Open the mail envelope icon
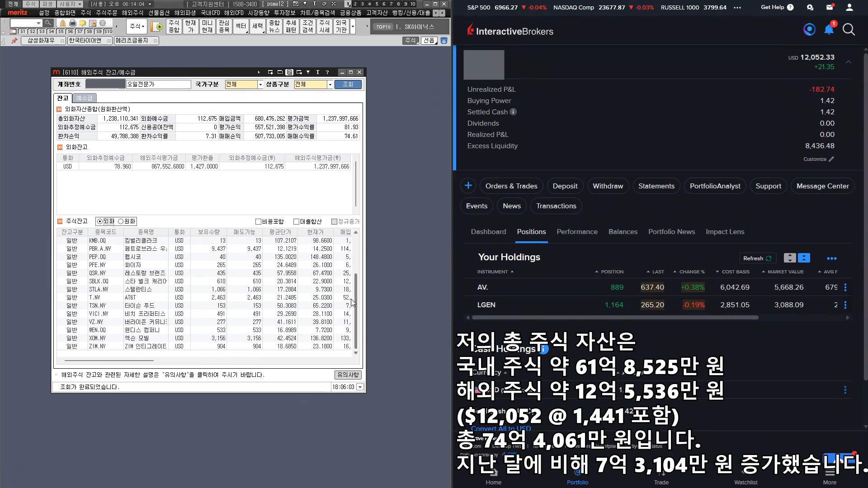 click(830, 7)
